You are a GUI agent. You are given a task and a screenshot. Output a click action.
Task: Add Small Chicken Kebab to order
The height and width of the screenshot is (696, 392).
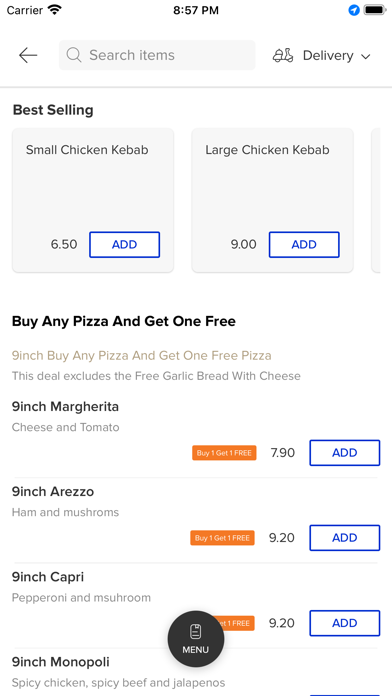(124, 245)
